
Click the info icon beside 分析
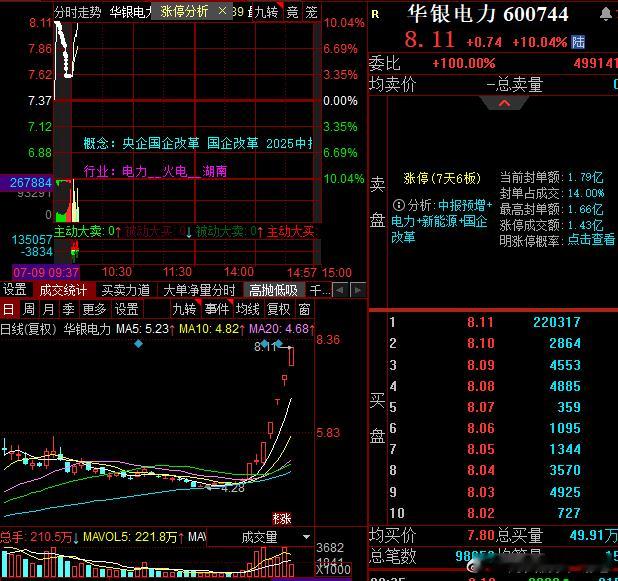tap(398, 205)
